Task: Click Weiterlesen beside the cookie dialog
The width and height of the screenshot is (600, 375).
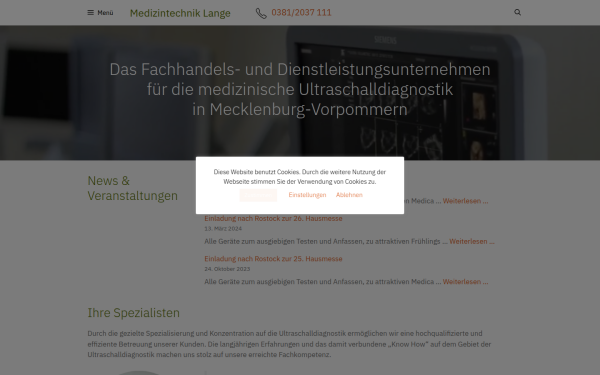Action: click(465, 201)
